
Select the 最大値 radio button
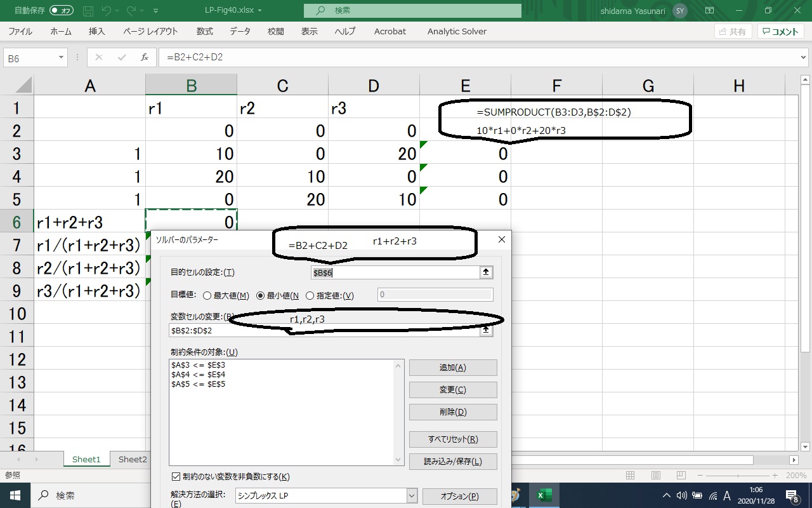point(207,295)
